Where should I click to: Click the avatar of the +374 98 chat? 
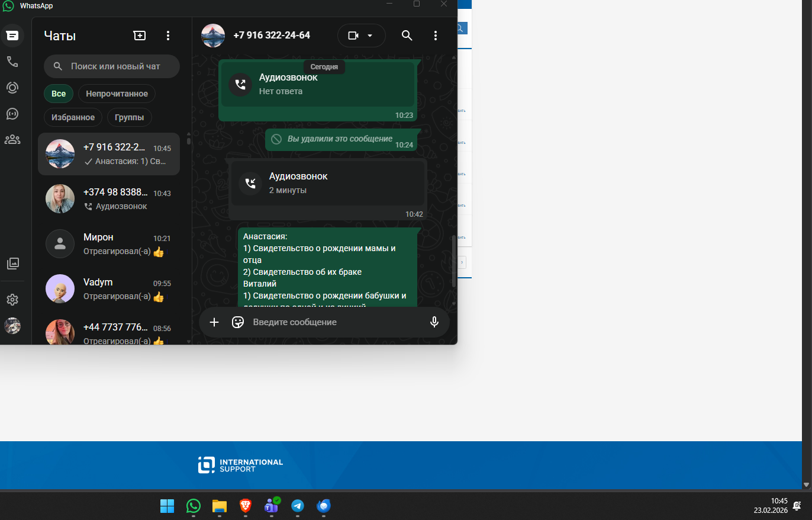click(60, 199)
